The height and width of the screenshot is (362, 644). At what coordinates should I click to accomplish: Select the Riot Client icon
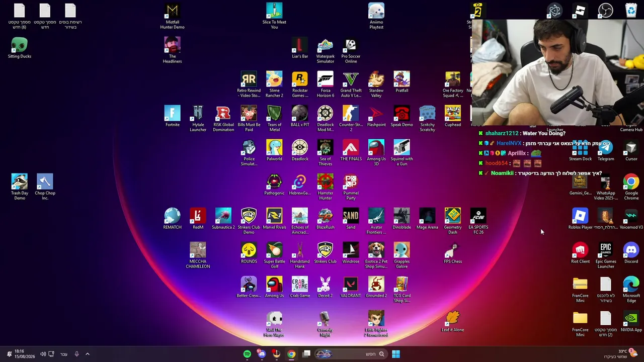(x=580, y=253)
